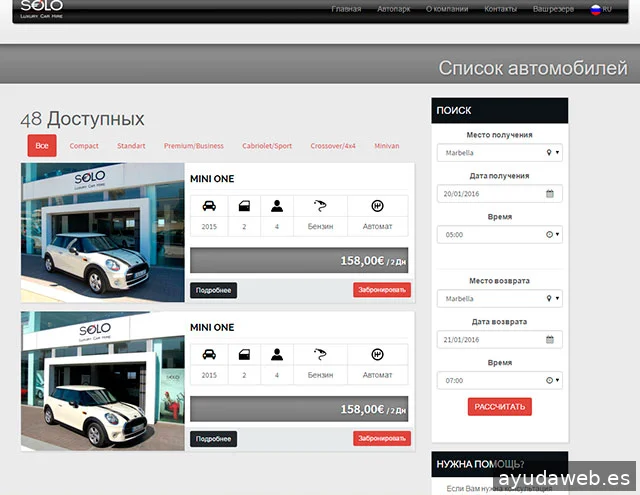Click the car year icon in first listing
The height and width of the screenshot is (495, 640).
click(x=208, y=206)
